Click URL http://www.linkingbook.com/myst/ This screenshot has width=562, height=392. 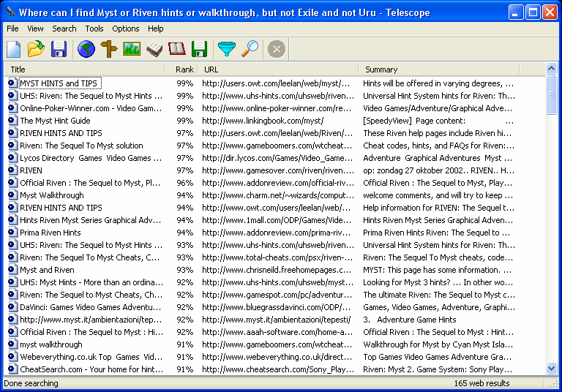tap(263, 121)
